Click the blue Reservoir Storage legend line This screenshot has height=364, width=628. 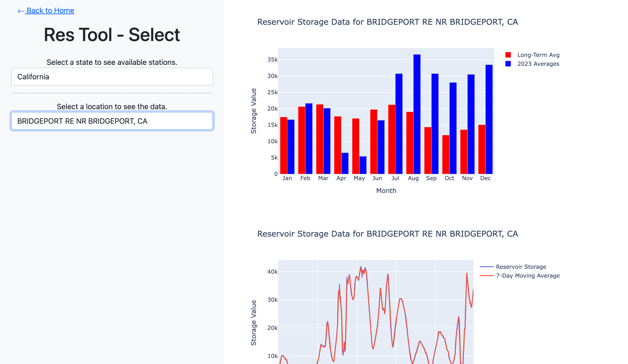click(487, 267)
